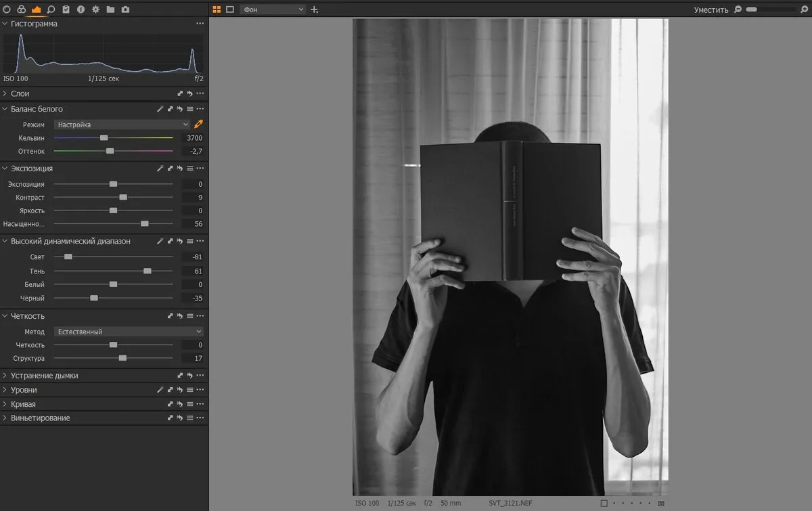Open the Lens tool tab (circle icon)

click(x=7, y=9)
